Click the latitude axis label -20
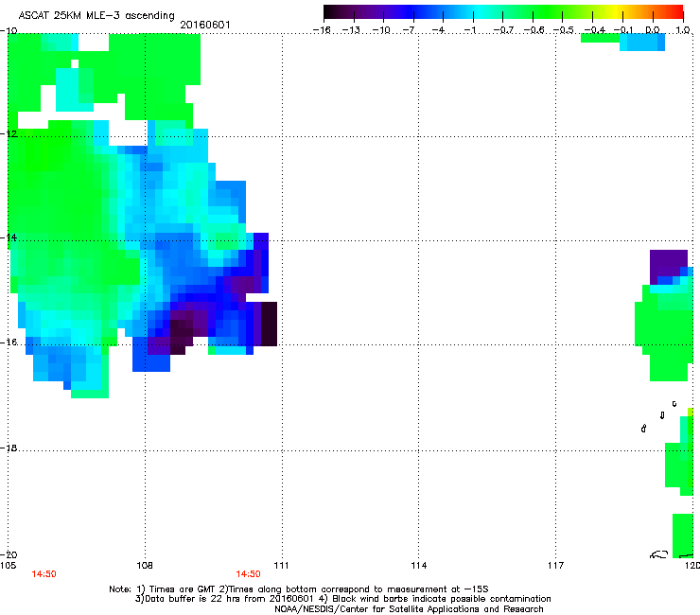 point(9,554)
